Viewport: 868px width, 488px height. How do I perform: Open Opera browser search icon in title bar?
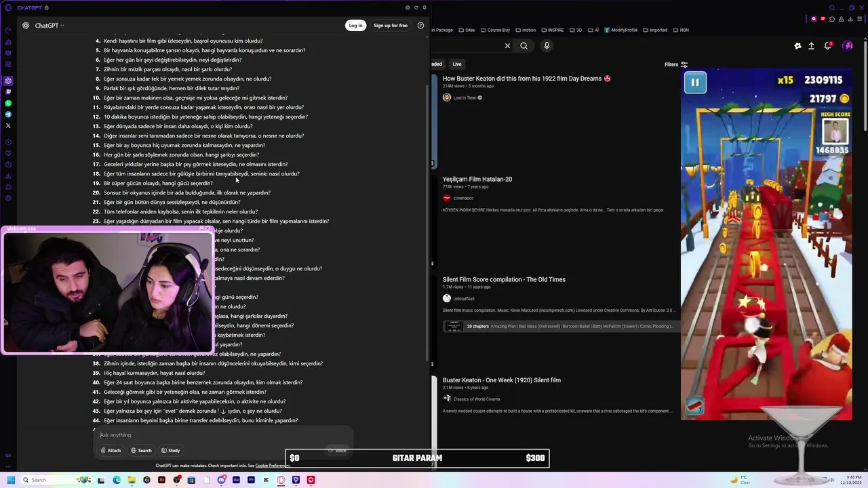click(832, 7)
